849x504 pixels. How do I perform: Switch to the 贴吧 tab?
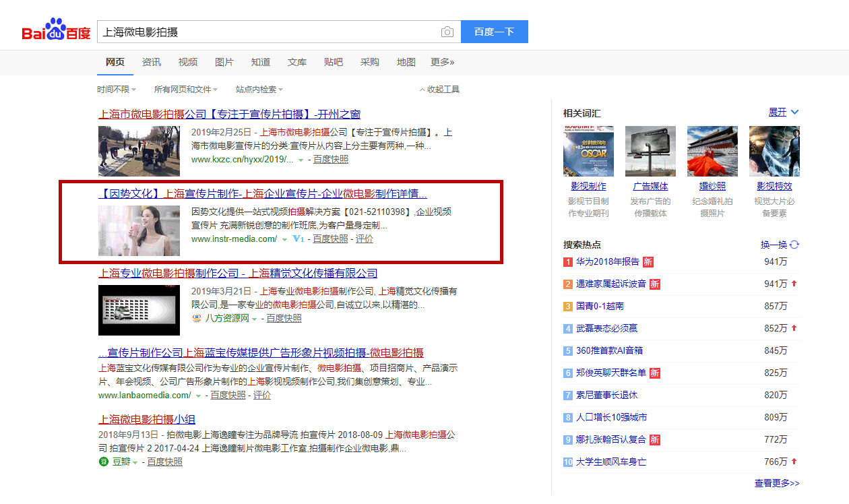(334, 62)
